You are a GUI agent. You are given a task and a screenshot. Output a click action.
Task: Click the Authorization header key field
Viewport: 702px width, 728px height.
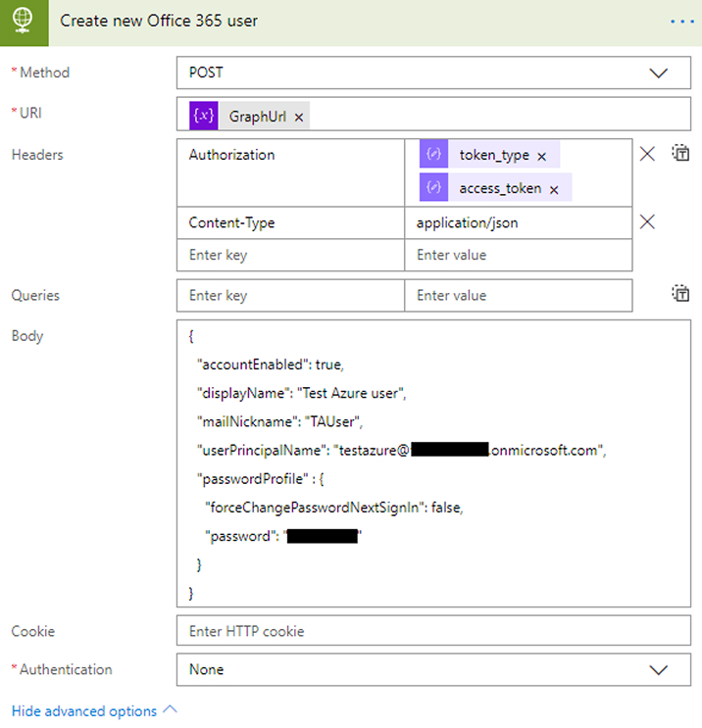pos(290,172)
